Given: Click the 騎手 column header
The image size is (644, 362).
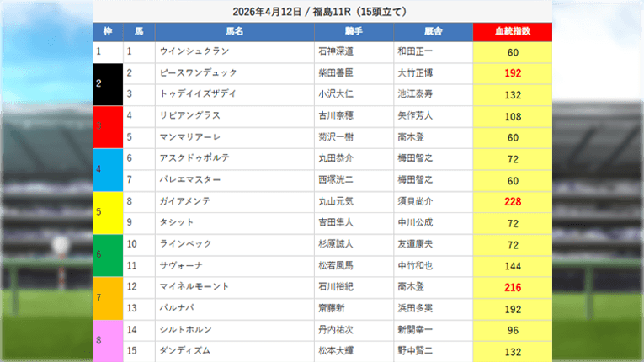Looking at the screenshot, I should pos(354,32).
